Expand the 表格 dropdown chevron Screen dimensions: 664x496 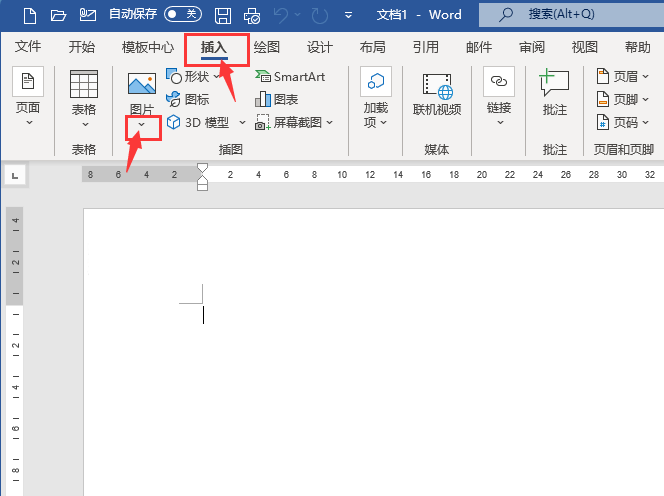coord(85,125)
